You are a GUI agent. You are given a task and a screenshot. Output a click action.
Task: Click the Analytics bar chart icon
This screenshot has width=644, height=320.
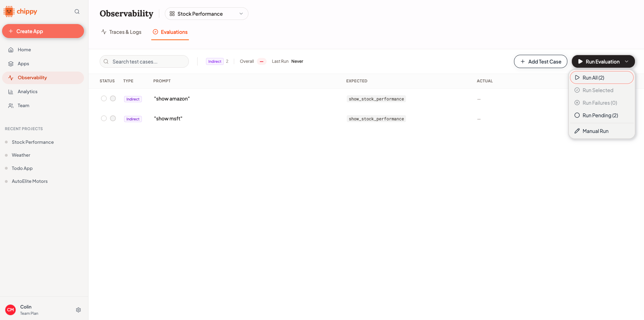[11, 92]
